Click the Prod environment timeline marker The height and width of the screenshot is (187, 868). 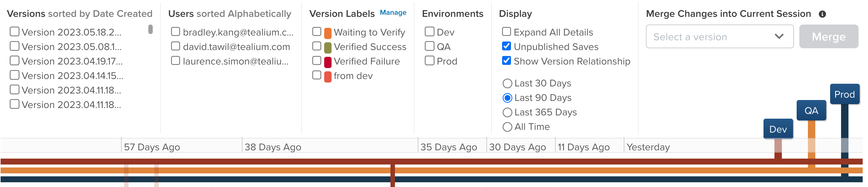click(844, 94)
